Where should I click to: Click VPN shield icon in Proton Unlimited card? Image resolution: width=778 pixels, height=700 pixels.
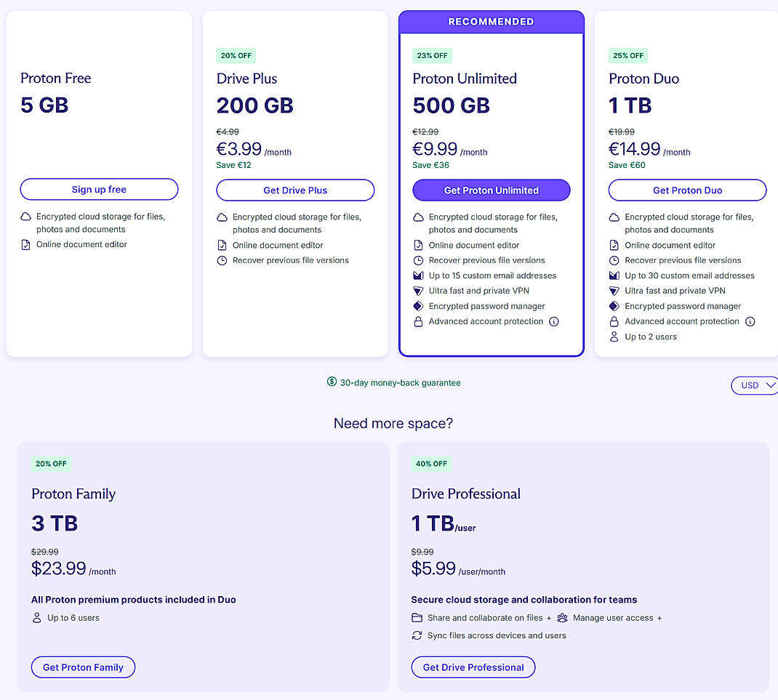(418, 291)
